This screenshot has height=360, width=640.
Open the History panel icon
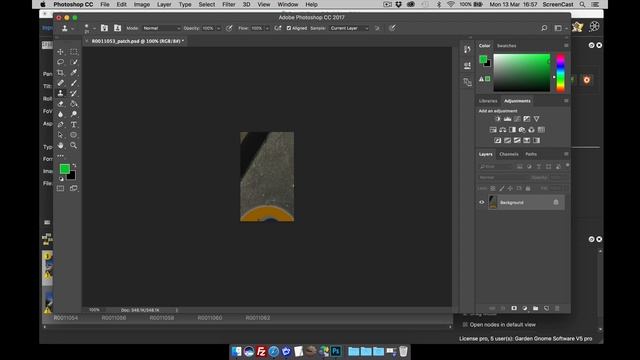click(x=467, y=49)
